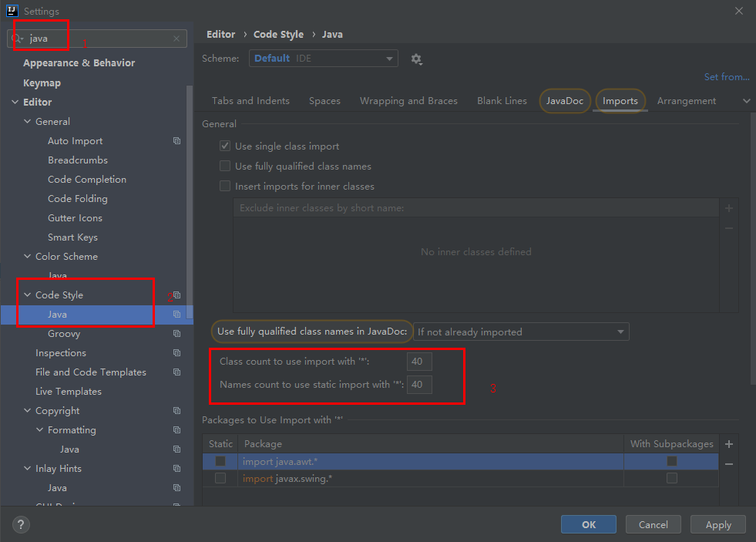This screenshot has width=756, height=542.
Task: Click the project-level icon beside Inlay Hints
Action: tap(177, 468)
